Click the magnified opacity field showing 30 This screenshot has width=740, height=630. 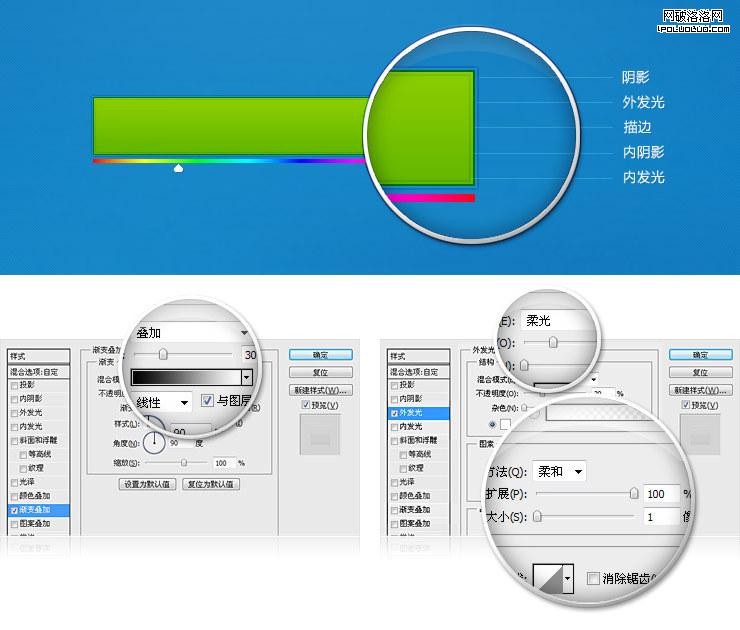(250, 354)
